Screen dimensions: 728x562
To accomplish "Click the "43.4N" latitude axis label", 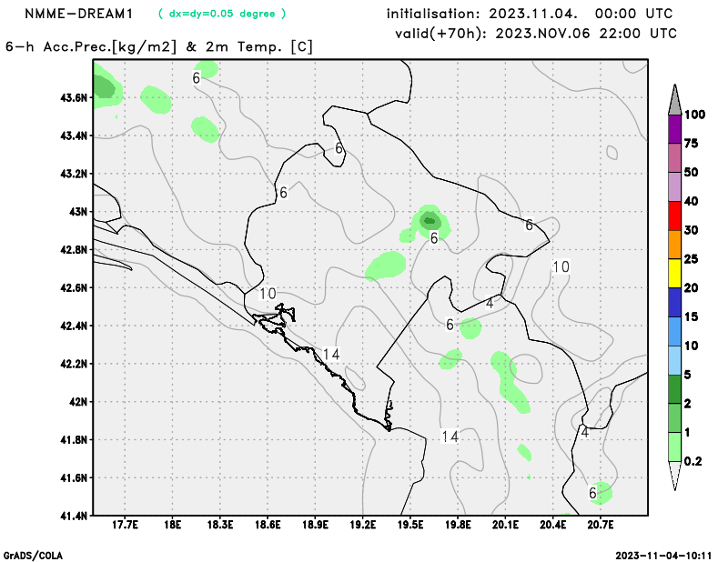I will pos(74,136).
